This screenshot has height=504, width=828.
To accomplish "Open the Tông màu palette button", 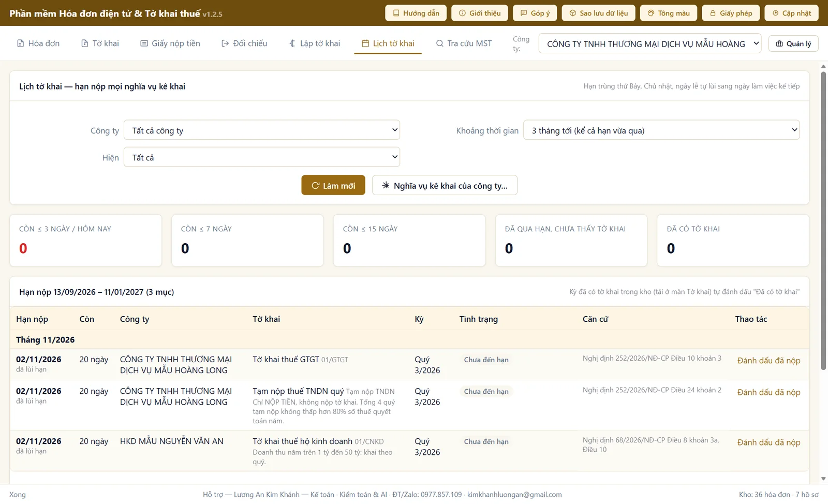I will [x=669, y=13].
